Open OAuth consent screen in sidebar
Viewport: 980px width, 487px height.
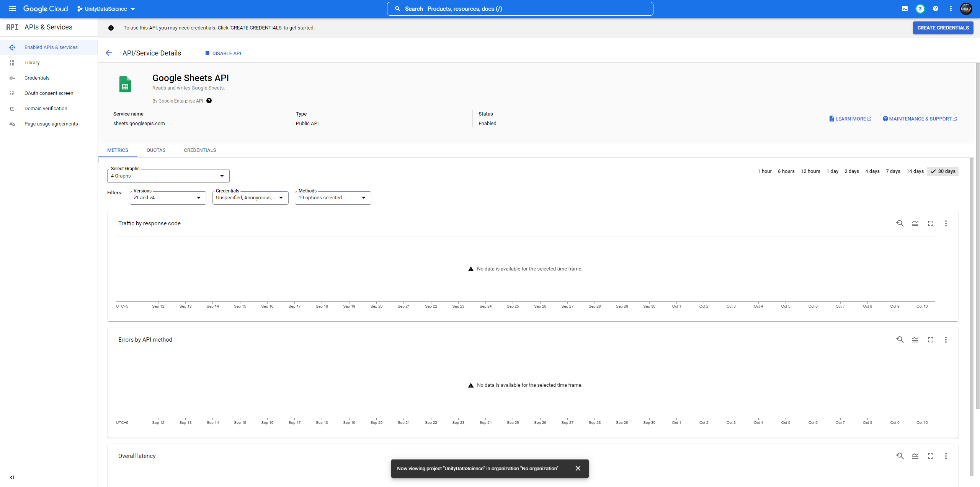(x=49, y=93)
